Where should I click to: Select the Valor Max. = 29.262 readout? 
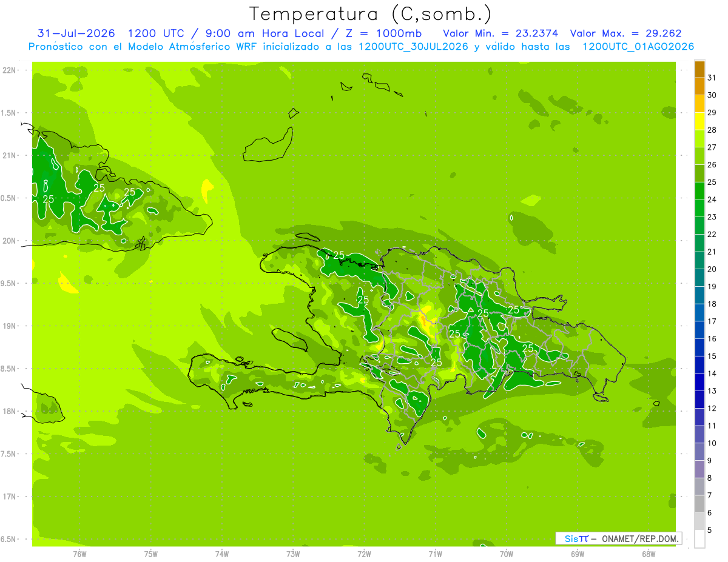[625, 33]
